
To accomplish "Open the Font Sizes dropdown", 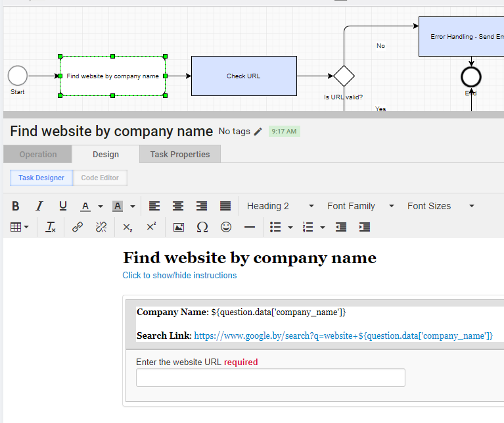I will pyautogui.click(x=441, y=206).
